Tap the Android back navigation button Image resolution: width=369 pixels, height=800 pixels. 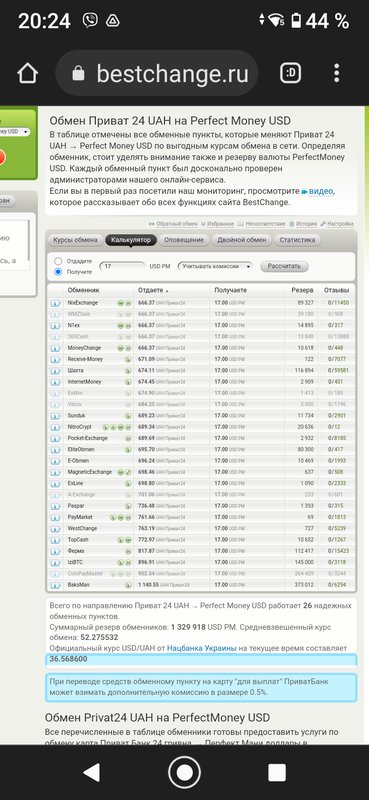(91, 772)
